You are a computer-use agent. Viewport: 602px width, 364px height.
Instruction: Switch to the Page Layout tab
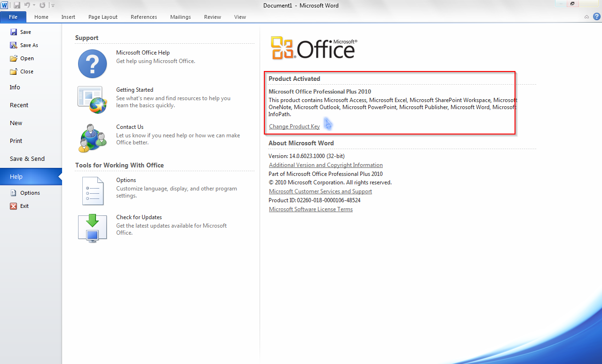tap(103, 17)
